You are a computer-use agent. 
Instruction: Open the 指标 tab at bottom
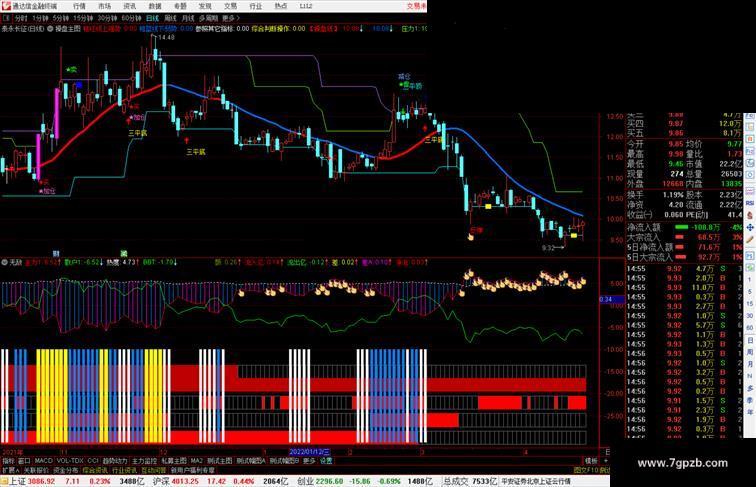(9, 461)
